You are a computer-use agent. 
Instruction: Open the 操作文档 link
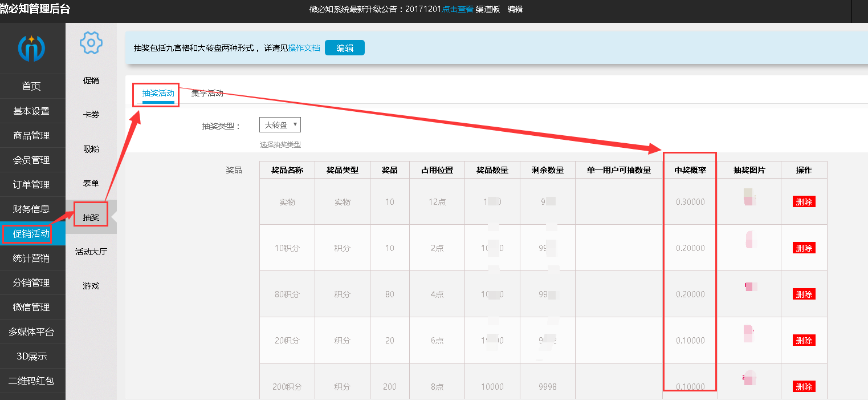click(x=304, y=48)
